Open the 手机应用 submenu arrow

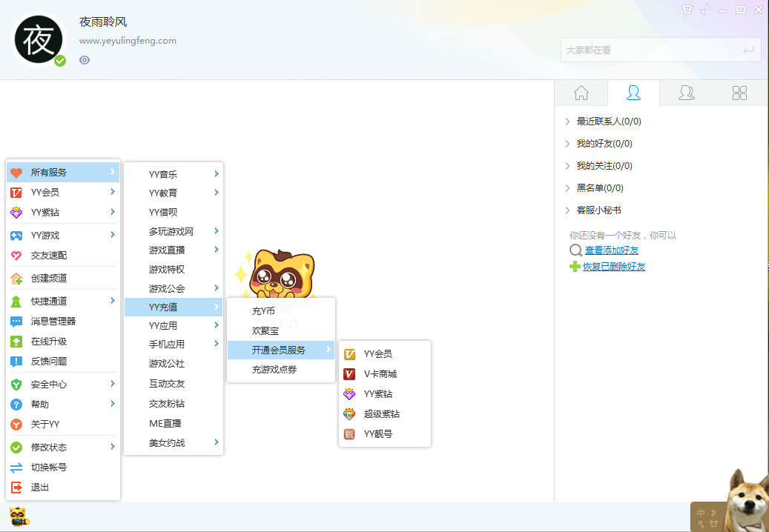point(217,344)
